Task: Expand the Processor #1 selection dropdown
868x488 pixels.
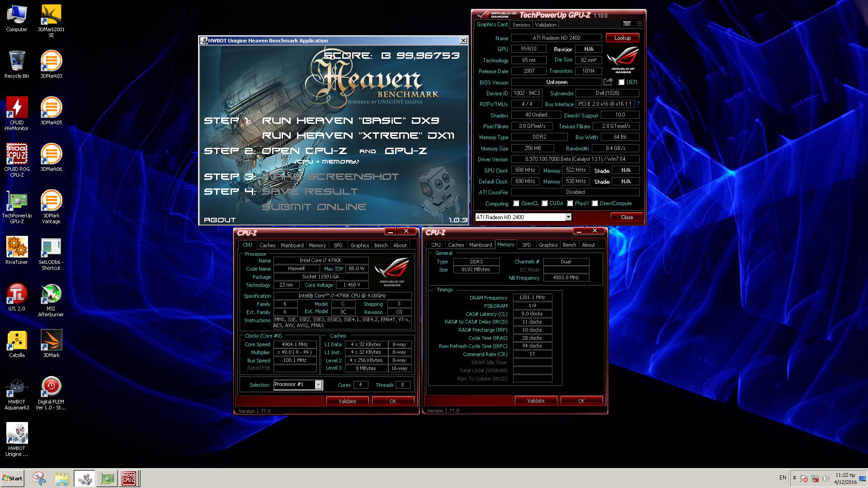Action: pyautogui.click(x=318, y=385)
